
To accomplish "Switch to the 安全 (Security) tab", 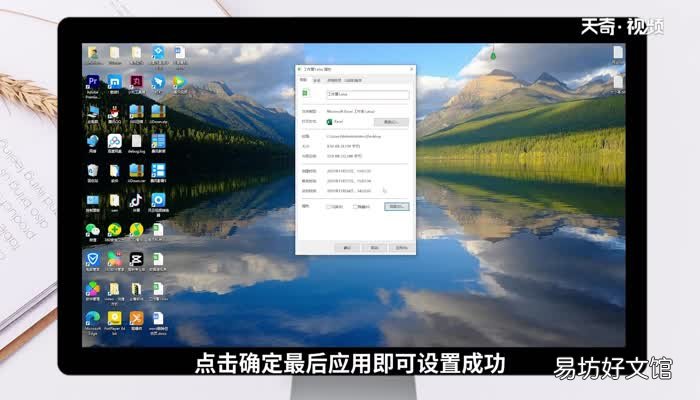I will pyautogui.click(x=317, y=80).
